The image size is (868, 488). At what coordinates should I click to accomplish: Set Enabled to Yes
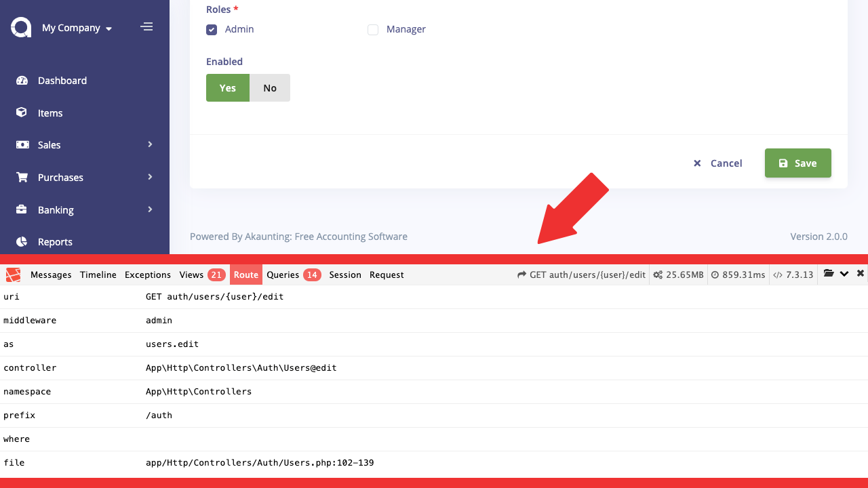coord(228,88)
